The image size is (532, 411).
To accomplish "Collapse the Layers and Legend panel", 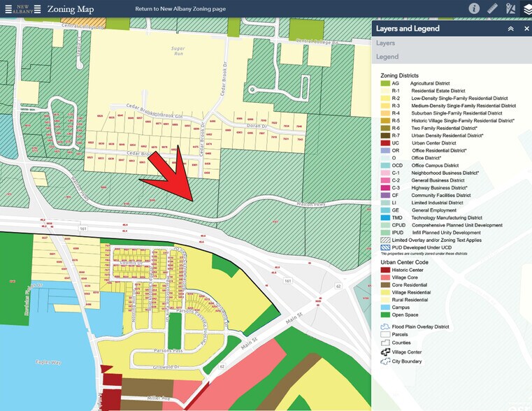I will pos(510,29).
